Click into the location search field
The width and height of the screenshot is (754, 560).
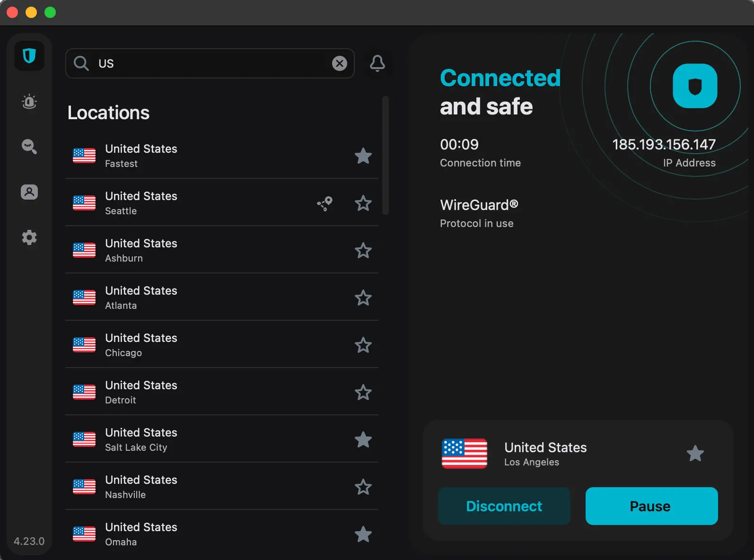(208, 63)
